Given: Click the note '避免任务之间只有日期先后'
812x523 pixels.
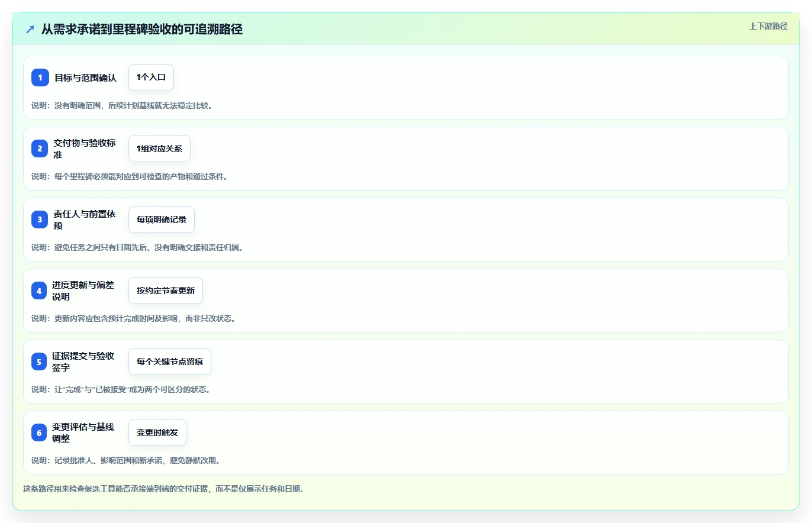Looking at the screenshot, I should click(137, 247).
